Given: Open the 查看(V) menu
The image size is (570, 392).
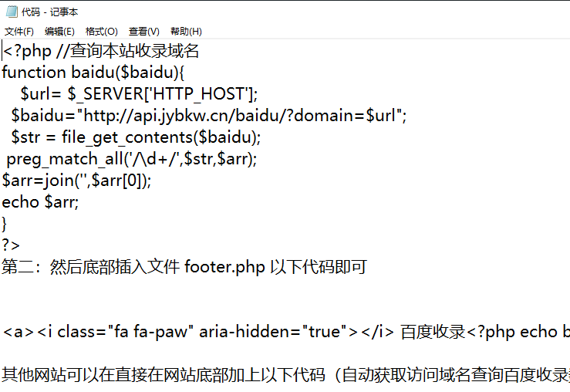Looking at the screenshot, I should (144, 32).
